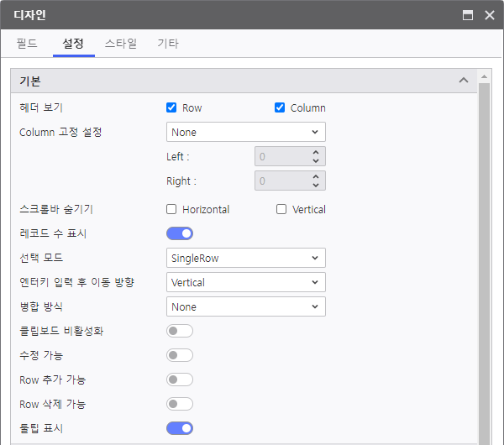
Task: Uncheck the Row header checkbox
Action: coord(171,107)
